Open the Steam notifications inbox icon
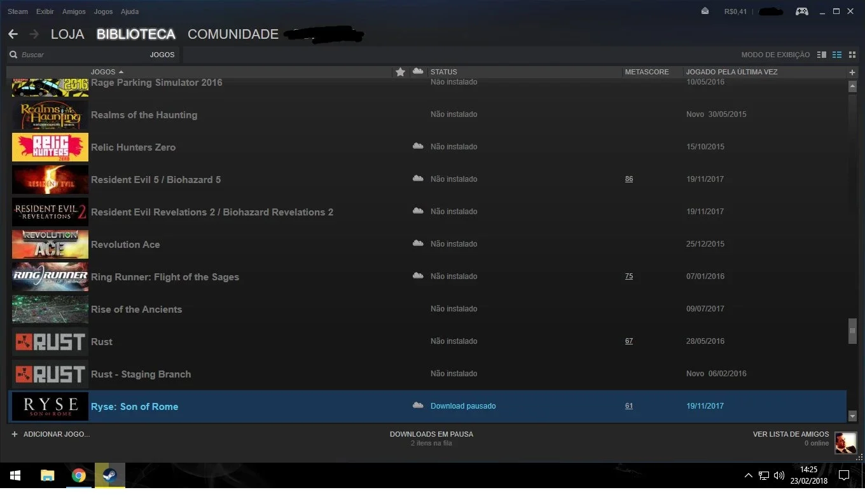 [705, 11]
